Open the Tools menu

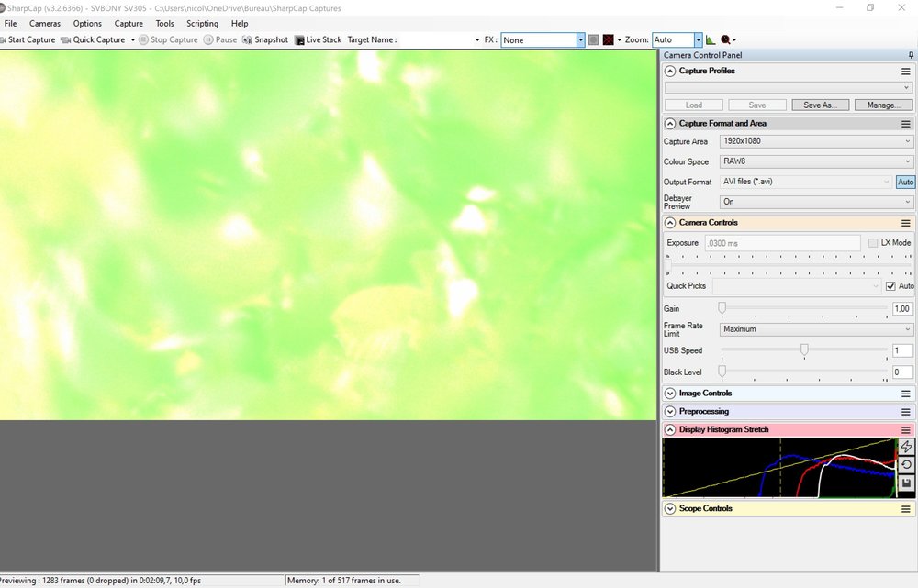click(x=164, y=24)
